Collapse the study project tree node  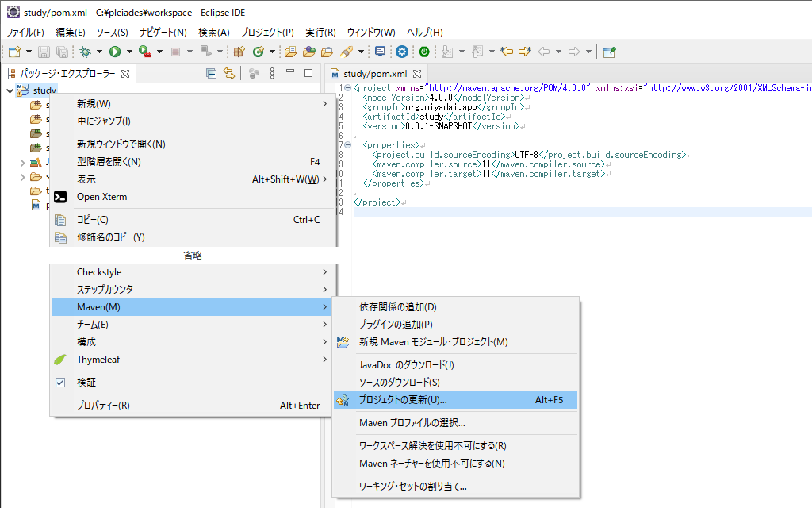tap(10, 90)
